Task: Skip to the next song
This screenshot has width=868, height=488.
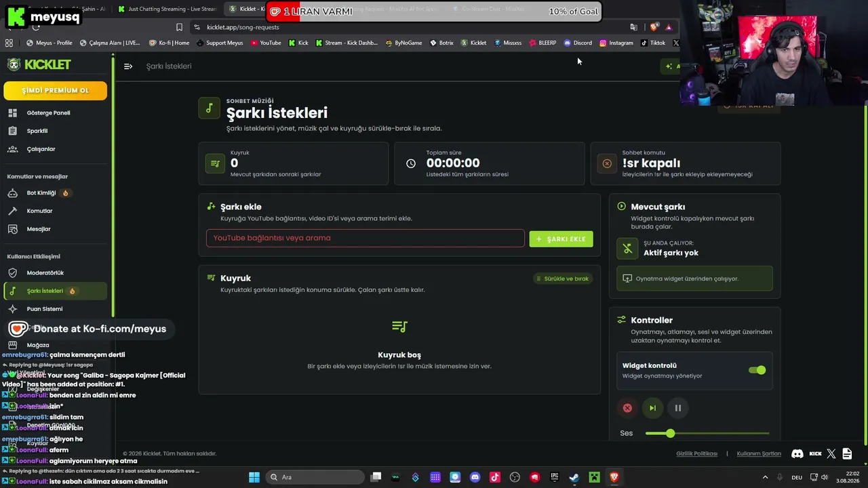Action: [x=652, y=408]
